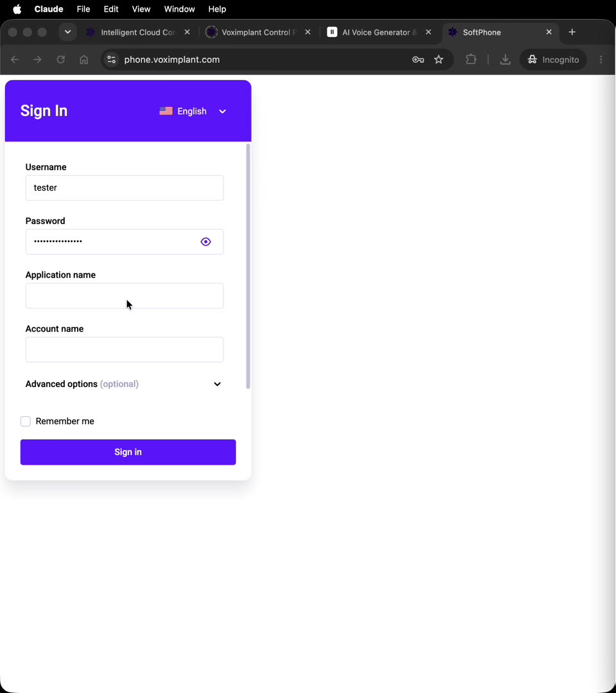Open a new browser tab
The height and width of the screenshot is (693, 616).
572,32
